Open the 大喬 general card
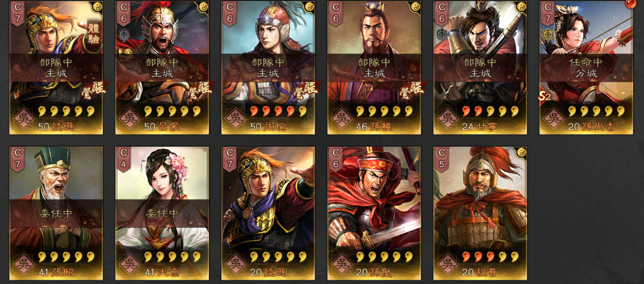 162,213
